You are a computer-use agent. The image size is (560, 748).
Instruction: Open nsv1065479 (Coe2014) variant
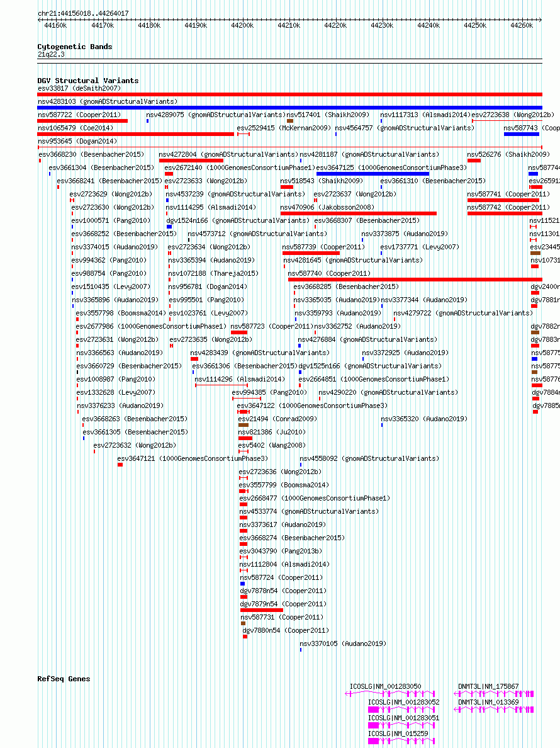point(76,128)
